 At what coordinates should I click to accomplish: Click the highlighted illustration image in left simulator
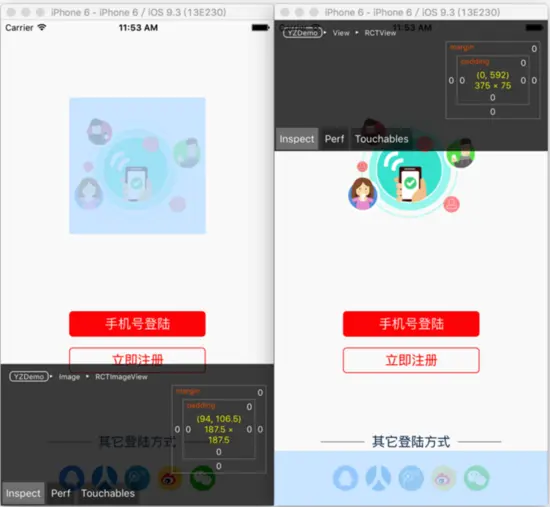(x=137, y=166)
